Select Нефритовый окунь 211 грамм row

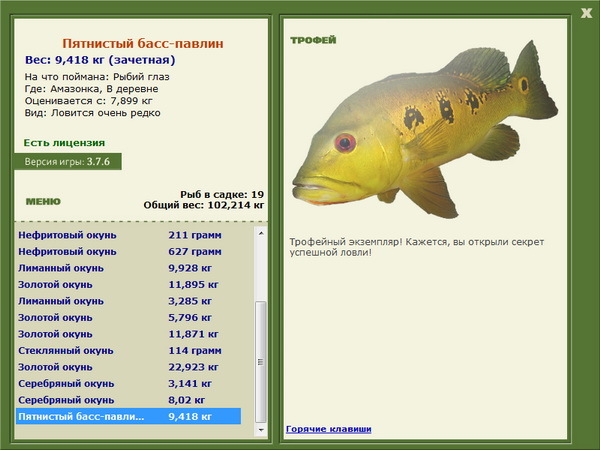click(129, 235)
